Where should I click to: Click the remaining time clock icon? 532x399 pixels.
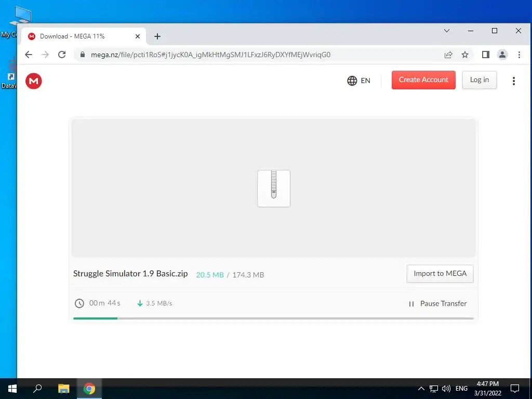79,303
